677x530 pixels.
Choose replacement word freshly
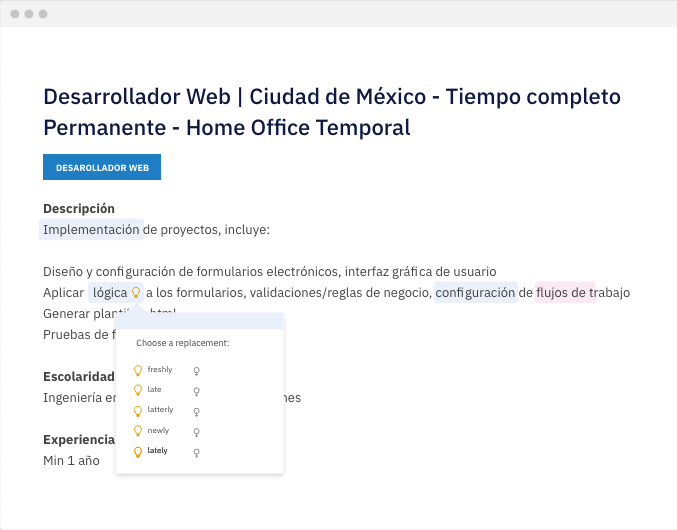point(160,369)
